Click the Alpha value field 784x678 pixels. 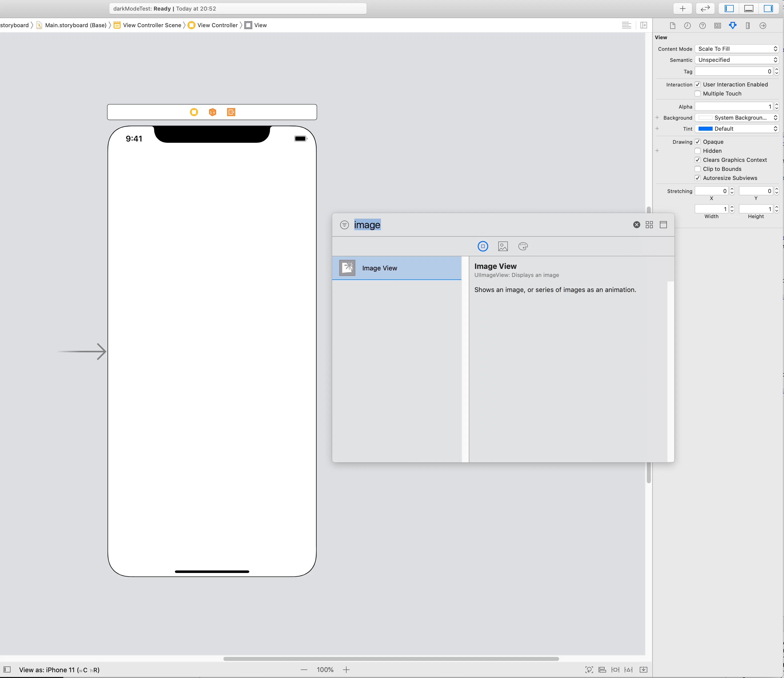pyautogui.click(x=734, y=107)
